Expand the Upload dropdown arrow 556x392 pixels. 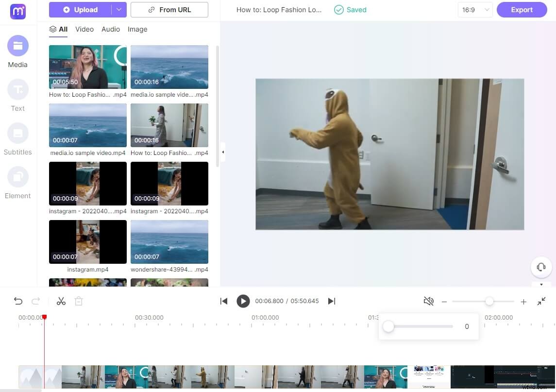point(119,10)
